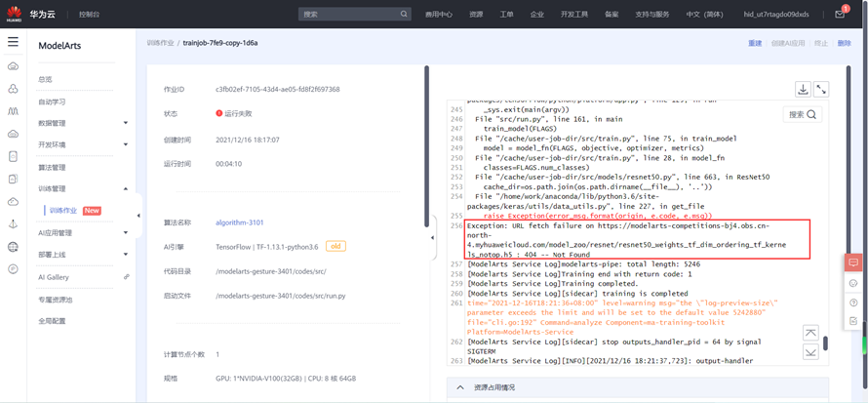Click the fifth sidebar document icon

tap(14, 157)
